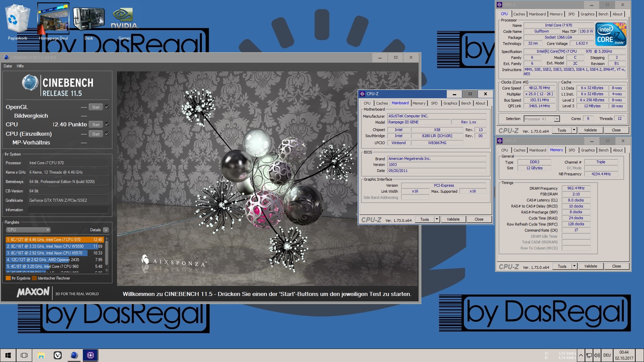Click the Cinebench globe logo
This screenshot has height=362, width=644.
click(30, 83)
